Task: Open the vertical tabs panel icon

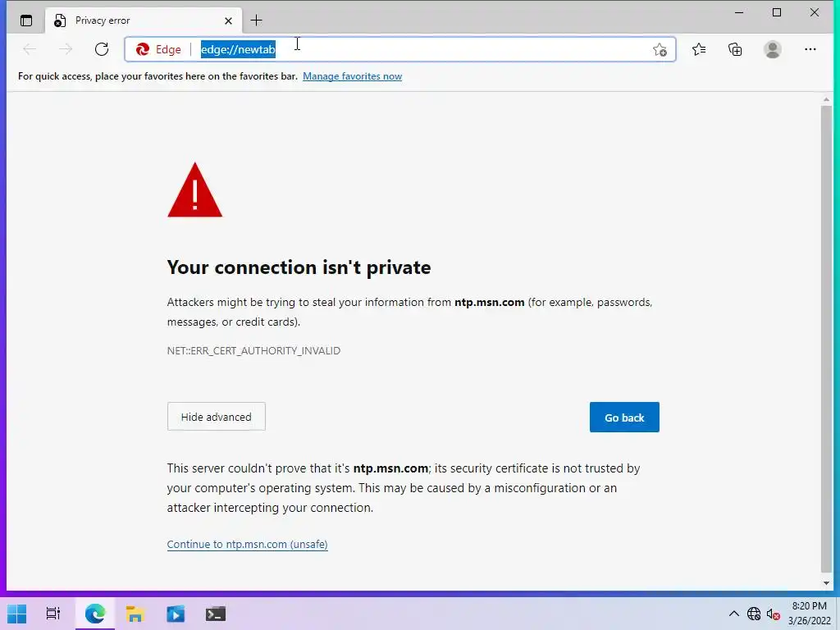Action: coord(25,21)
